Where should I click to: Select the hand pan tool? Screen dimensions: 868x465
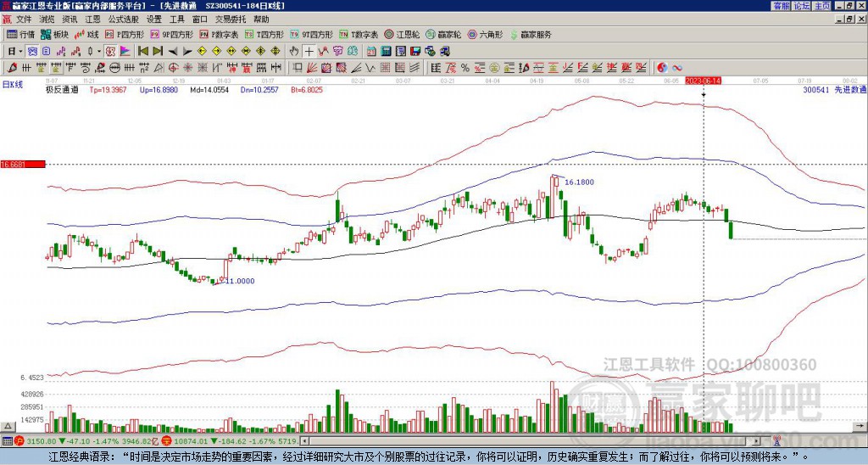pos(294,52)
